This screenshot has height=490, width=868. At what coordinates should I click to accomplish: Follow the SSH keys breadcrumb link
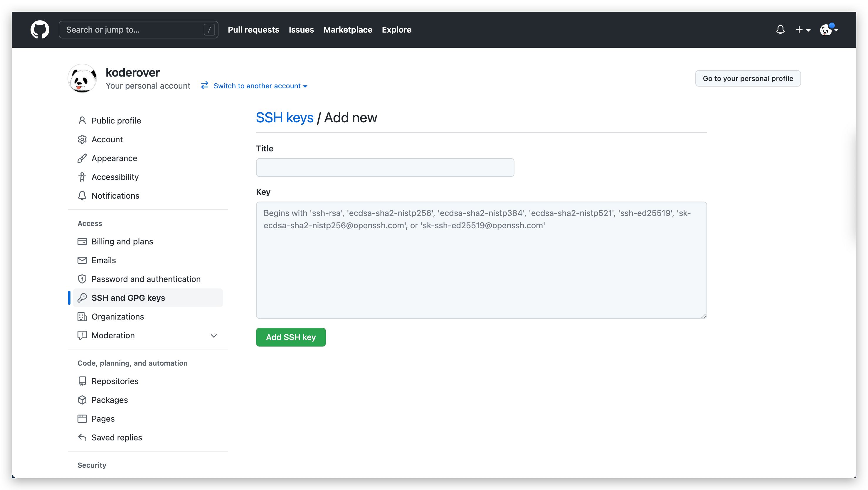point(285,118)
